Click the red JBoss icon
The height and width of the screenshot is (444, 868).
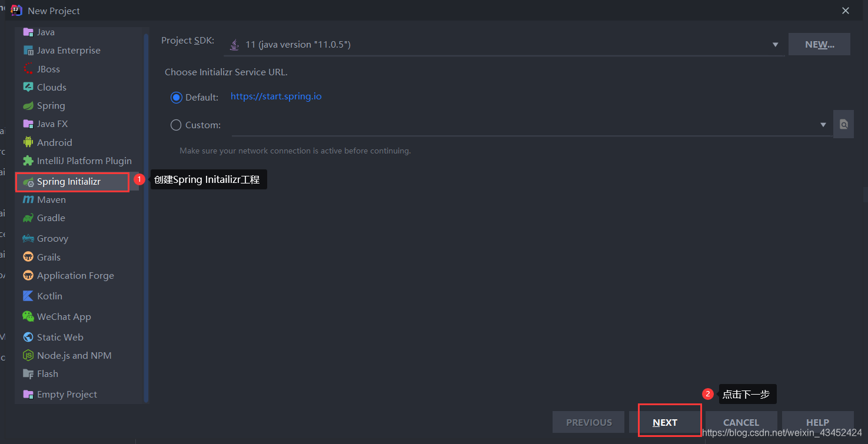click(x=28, y=69)
